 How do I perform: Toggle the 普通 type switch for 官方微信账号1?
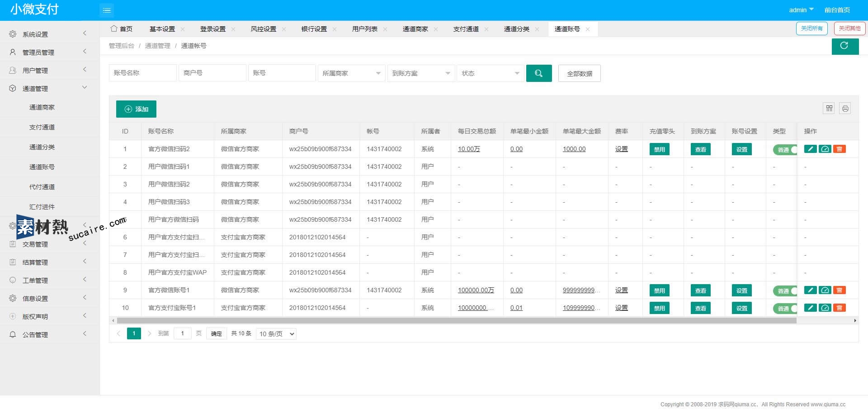click(785, 291)
